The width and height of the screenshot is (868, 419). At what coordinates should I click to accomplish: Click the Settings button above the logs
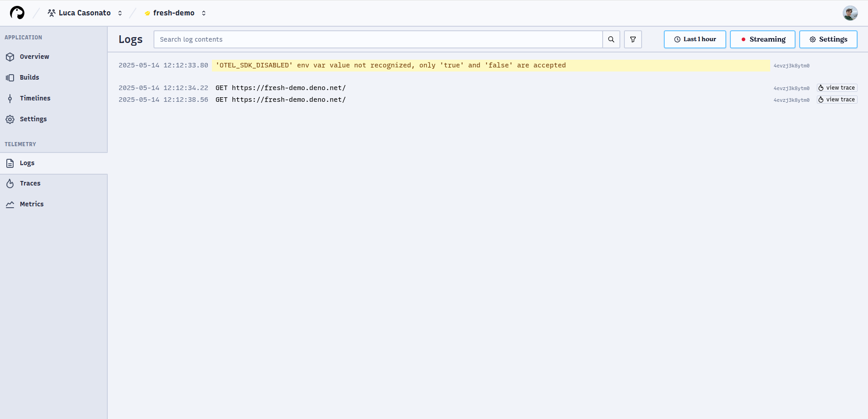pyautogui.click(x=828, y=39)
